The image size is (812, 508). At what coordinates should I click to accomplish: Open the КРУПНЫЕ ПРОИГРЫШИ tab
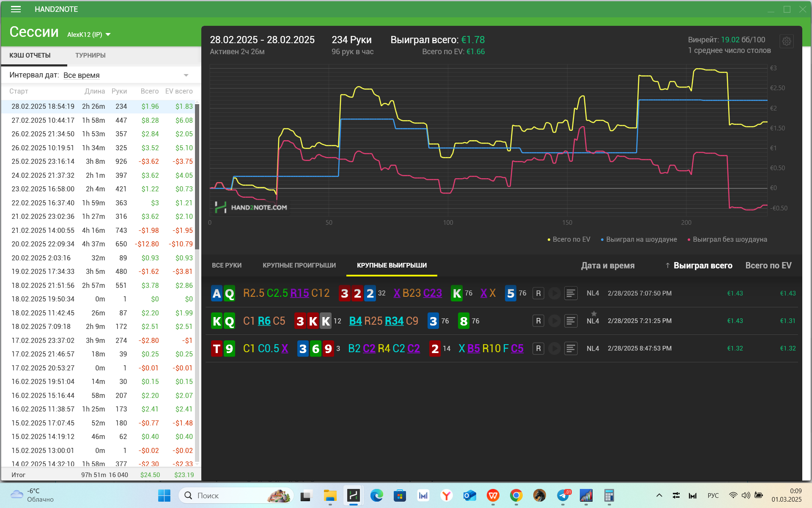299,265
